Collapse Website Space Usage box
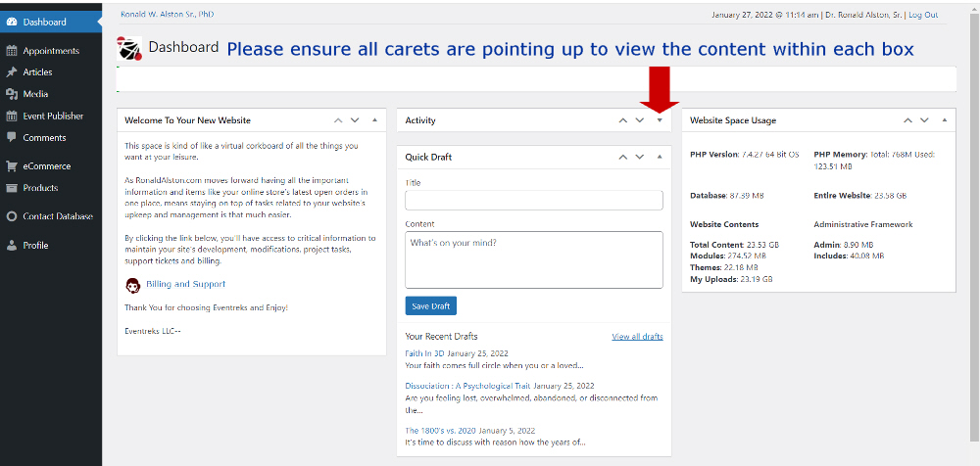This screenshot has width=980, height=466. [x=945, y=120]
